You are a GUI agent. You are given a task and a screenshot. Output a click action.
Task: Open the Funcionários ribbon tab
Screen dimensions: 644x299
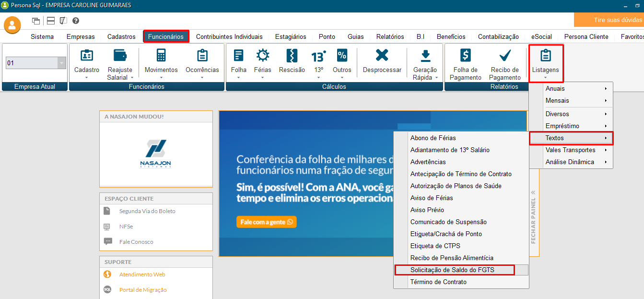(x=166, y=36)
